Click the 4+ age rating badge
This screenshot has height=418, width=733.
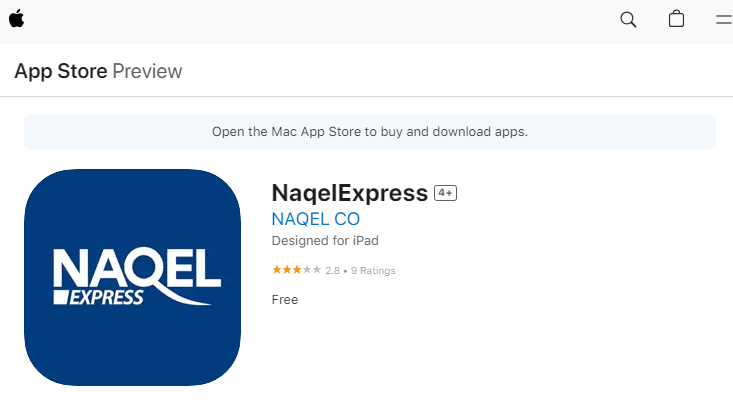click(446, 193)
